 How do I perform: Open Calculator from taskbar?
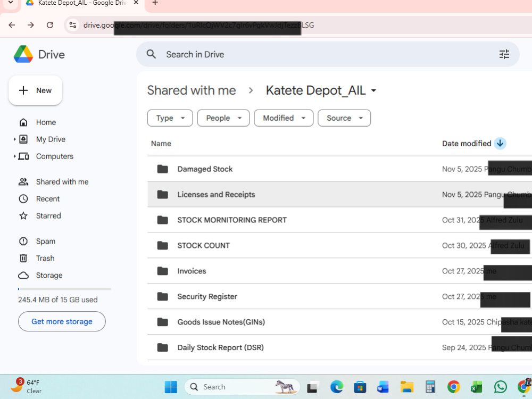(430, 387)
